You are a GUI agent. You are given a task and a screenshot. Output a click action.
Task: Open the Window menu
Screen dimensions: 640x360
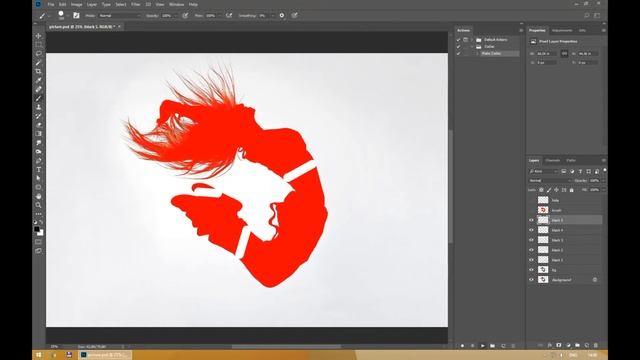tap(176, 4)
